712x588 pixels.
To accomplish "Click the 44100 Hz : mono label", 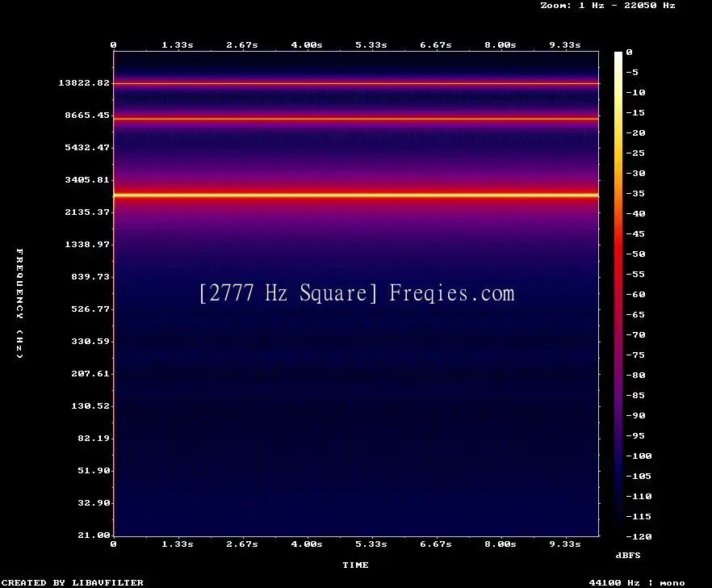I will [x=637, y=582].
